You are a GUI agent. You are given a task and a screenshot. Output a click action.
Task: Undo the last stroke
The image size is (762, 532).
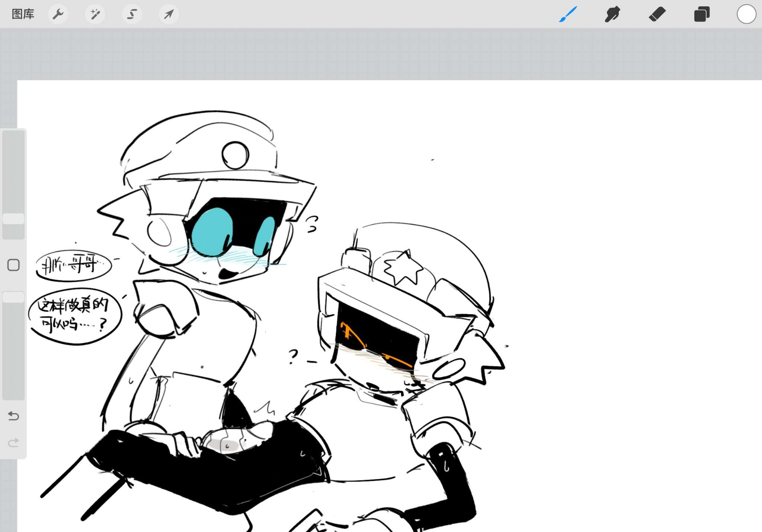(x=13, y=416)
